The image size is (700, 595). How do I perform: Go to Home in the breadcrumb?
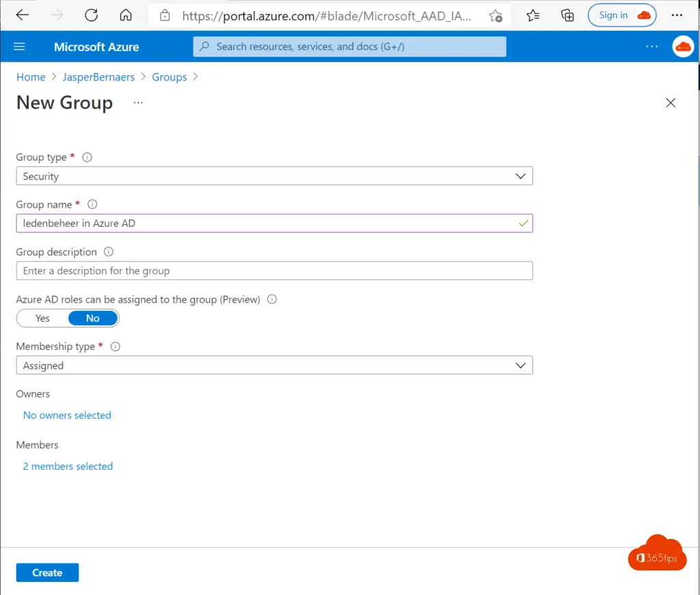pyautogui.click(x=31, y=77)
